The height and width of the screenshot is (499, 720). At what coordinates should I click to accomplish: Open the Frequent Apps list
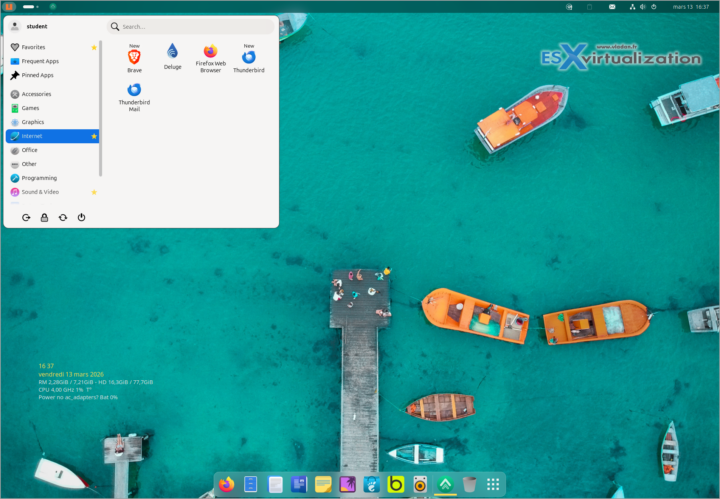coord(38,61)
